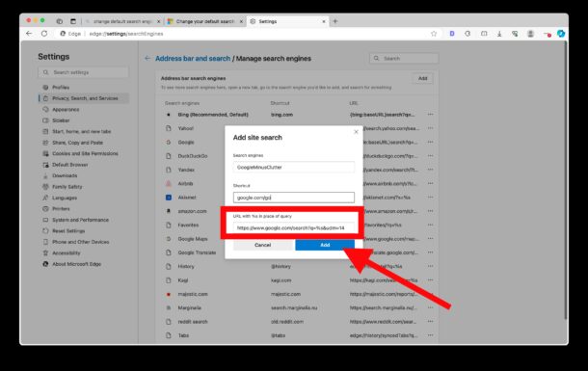Select the Kagi search engine row
Screen dimensions: 588x371
[297, 280]
